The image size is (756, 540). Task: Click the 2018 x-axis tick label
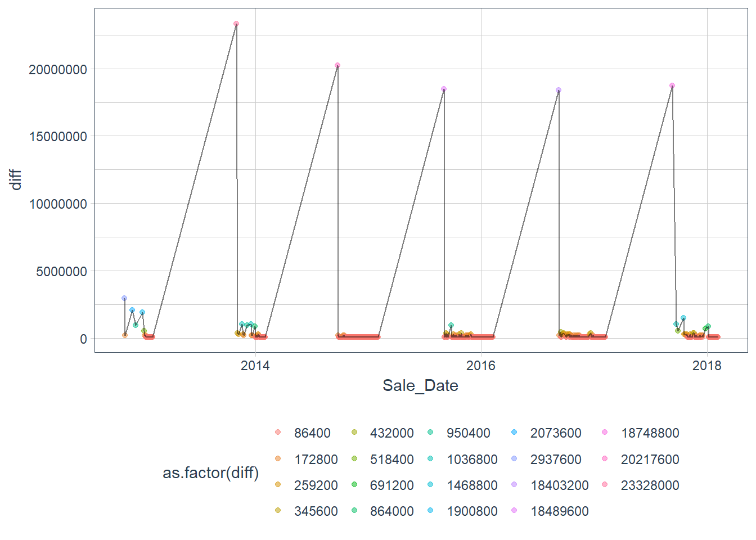tap(707, 366)
